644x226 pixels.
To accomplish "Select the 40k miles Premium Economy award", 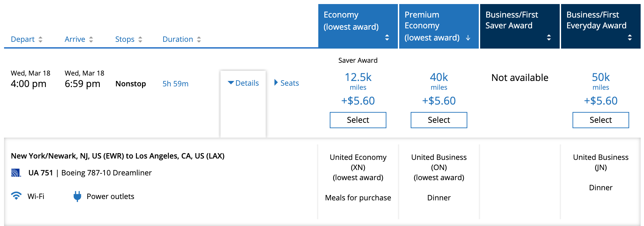I will 439,120.
